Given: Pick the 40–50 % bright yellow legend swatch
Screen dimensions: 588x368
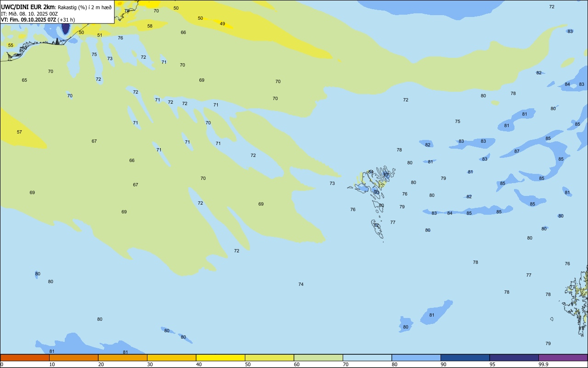Looking at the screenshot, I should [220, 357].
